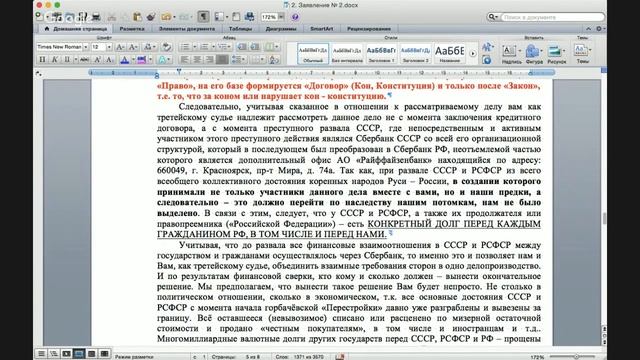Click the search field in document

[x=552, y=17]
